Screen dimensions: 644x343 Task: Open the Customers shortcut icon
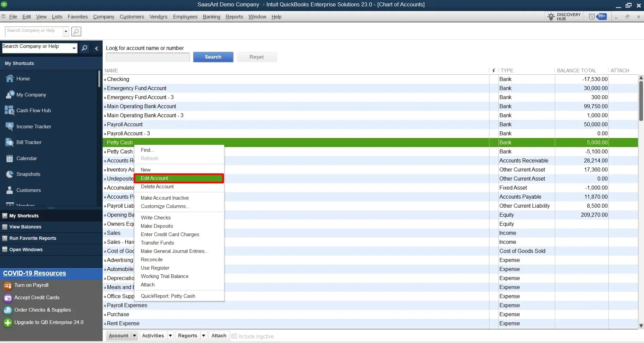click(10, 190)
